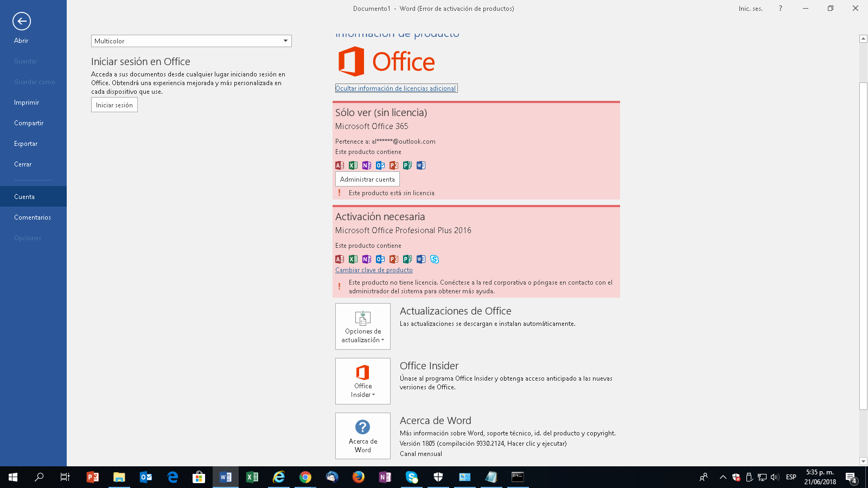Screen dimensions: 868x488
Task: Click the volume speaker icon in system tray
Action: click(x=775, y=477)
